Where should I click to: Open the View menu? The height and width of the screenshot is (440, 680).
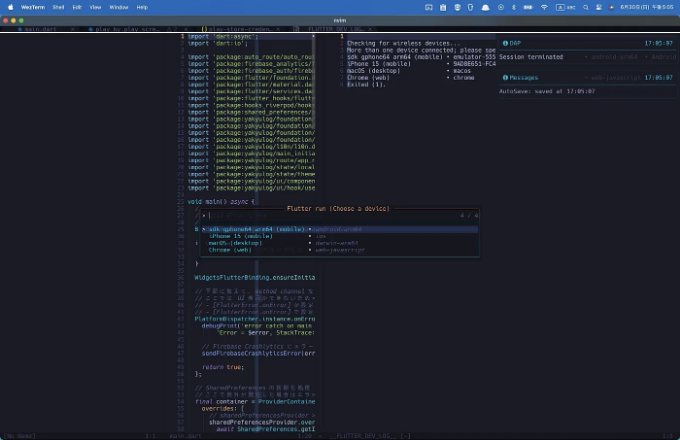coord(95,7)
